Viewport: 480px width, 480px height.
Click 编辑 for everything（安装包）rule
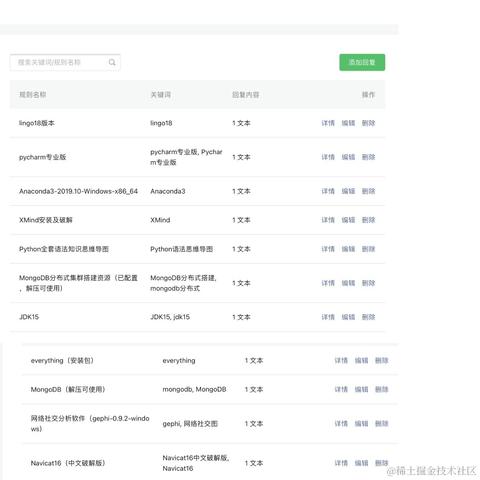tap(361, 360)
